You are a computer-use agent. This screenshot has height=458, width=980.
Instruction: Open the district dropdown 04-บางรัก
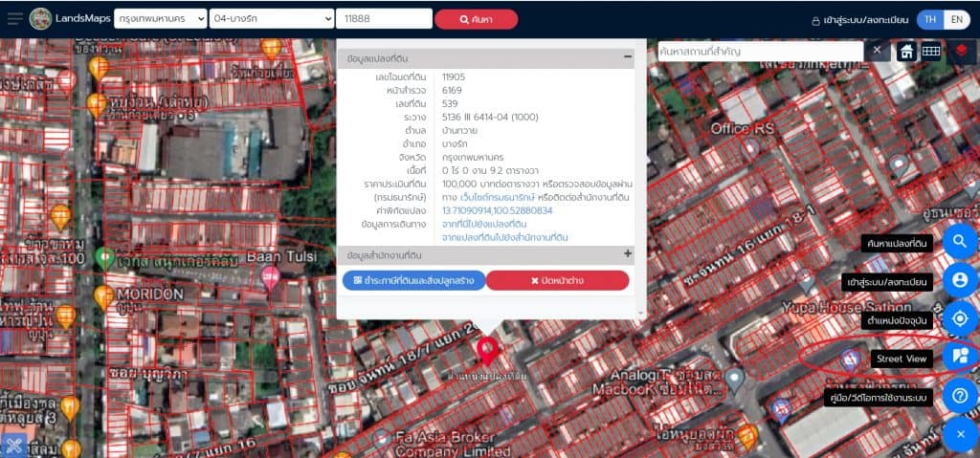coord(270,19)
